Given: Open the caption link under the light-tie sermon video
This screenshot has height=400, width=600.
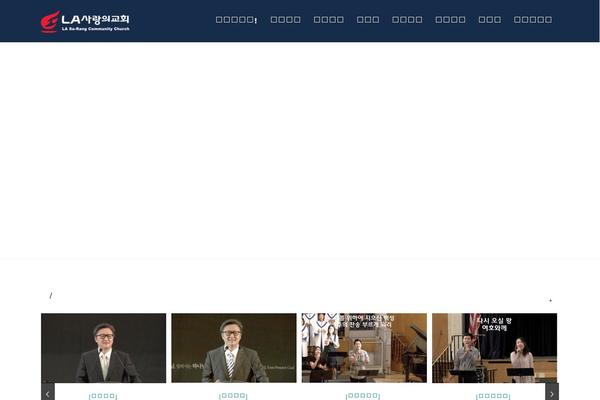Looking at the screenshot, I should [103, 396].
